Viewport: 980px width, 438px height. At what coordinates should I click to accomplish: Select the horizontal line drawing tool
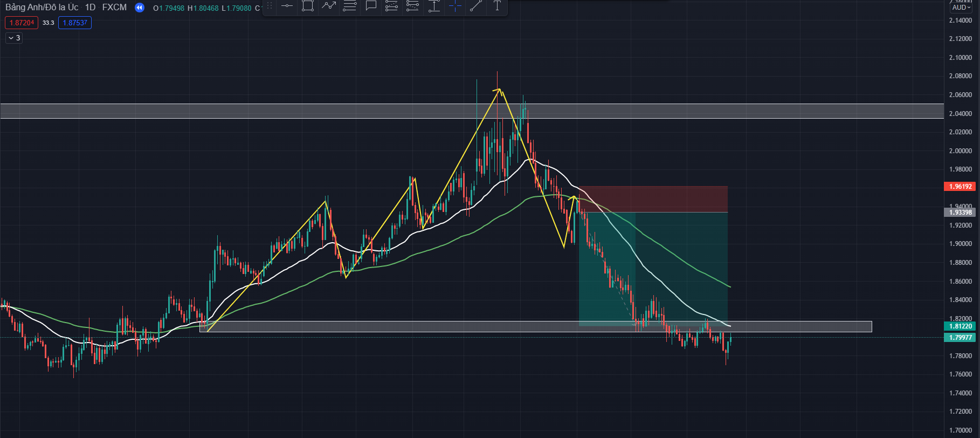287,6
